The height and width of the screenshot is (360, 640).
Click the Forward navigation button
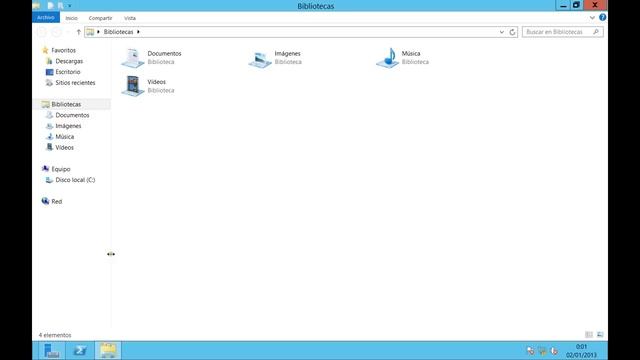click(x=56, y=32)
